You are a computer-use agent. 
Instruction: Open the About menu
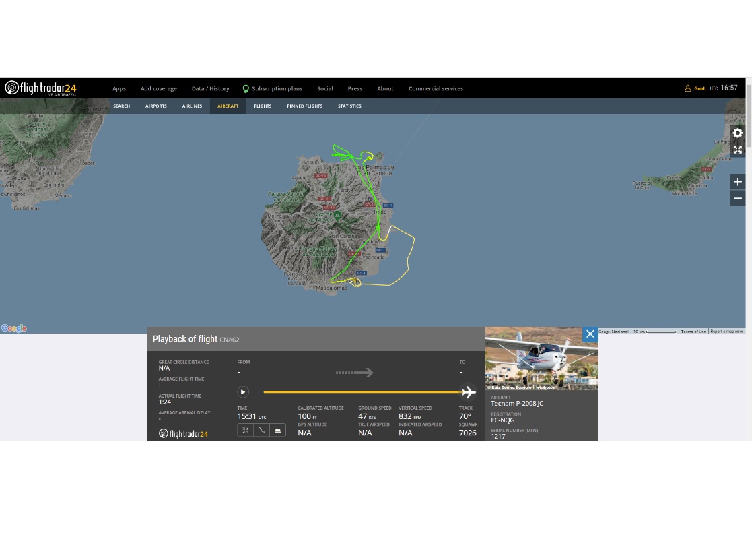tap(385, 88)
